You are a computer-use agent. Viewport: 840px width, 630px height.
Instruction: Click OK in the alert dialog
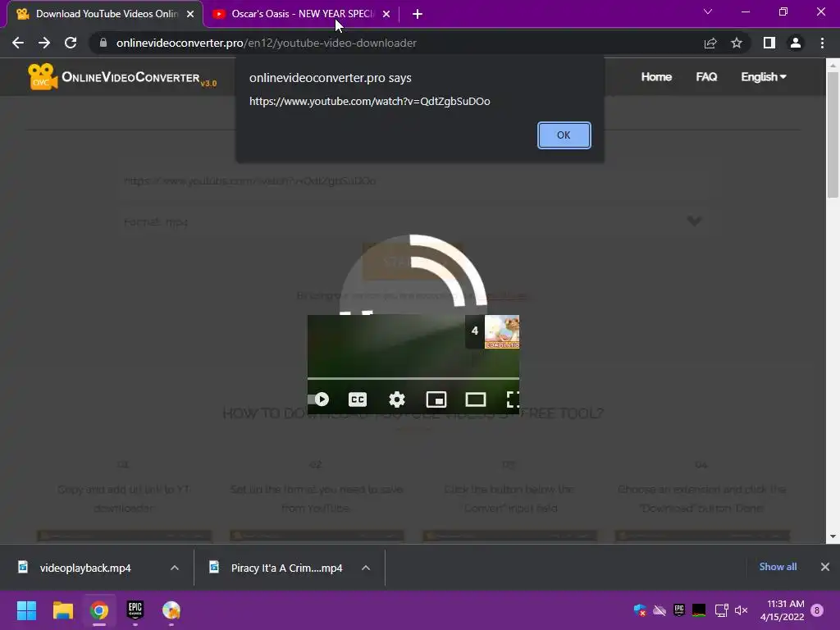564,135
